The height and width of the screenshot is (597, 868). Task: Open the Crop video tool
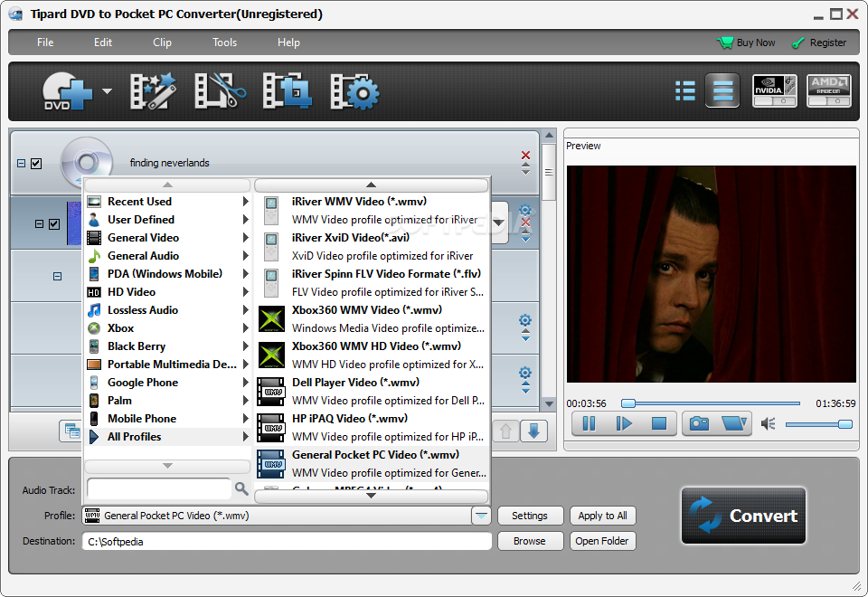[x=287, y=91]
